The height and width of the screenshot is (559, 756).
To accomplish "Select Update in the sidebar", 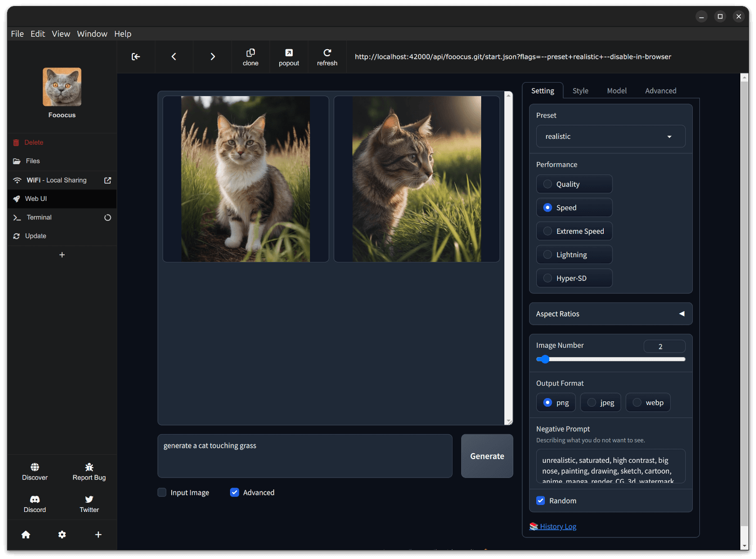I will 36,236.
